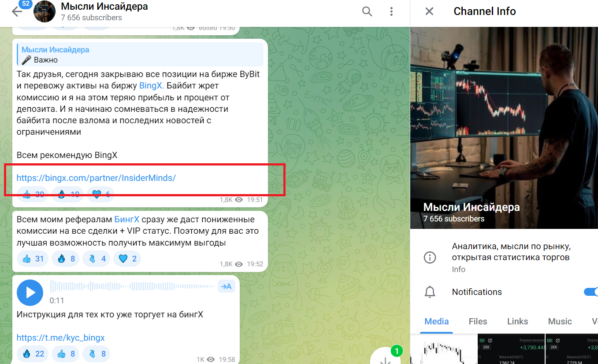Add heart reaction showing 2
Image resolution: width=598 pixels, height=364 pixels.
coord(127,258)
